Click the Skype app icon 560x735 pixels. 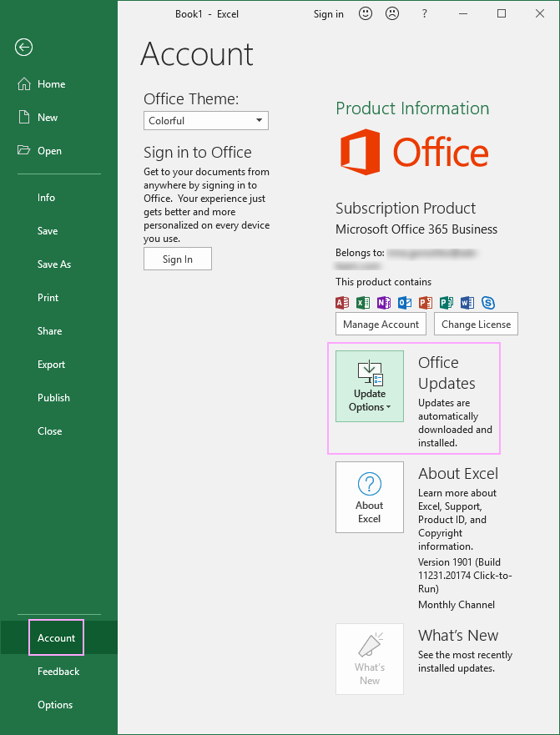487,303
